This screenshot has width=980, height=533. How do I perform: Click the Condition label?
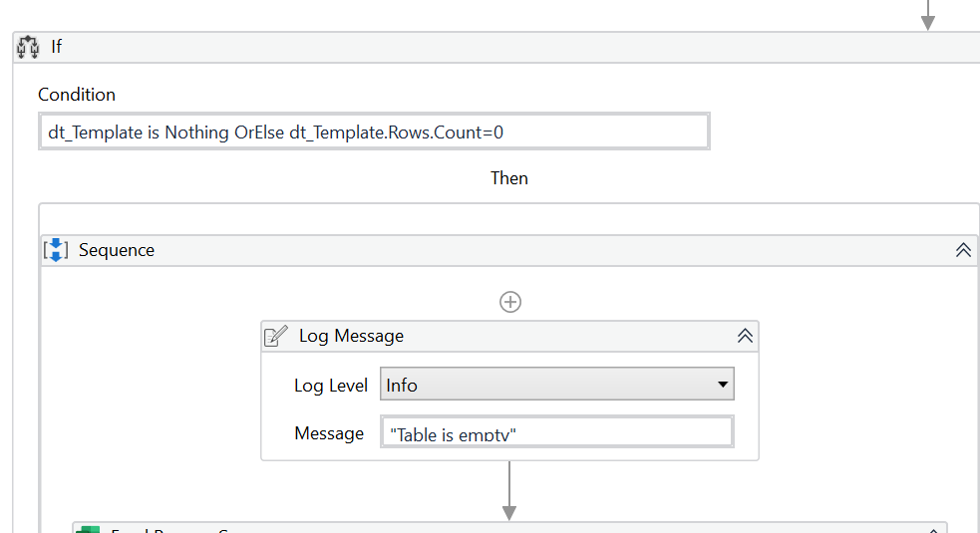77,95
